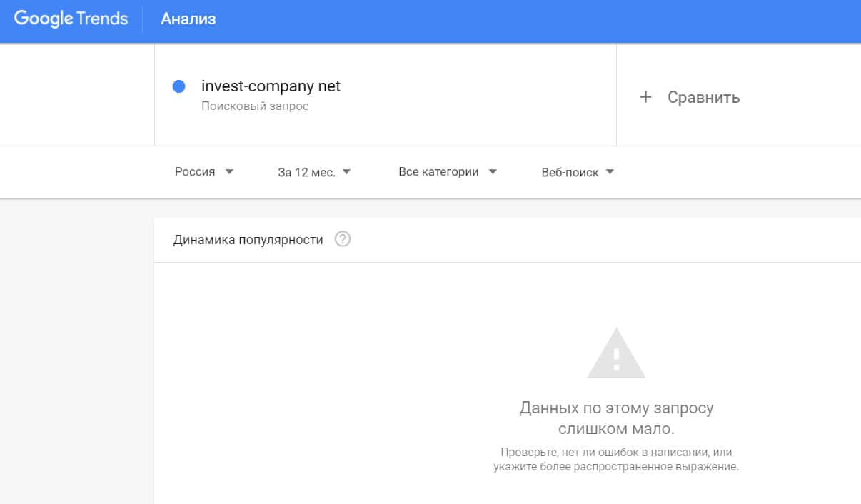Click the Динамика популярности heading
Image resolution: width=861 pixels, height=504 pixels.
(248, 240)
